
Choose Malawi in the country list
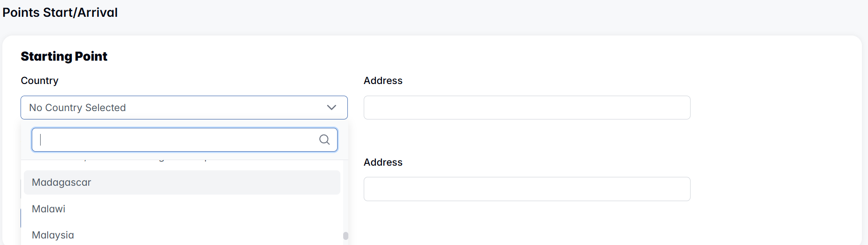pyautogui.click(x=49, y=209)
